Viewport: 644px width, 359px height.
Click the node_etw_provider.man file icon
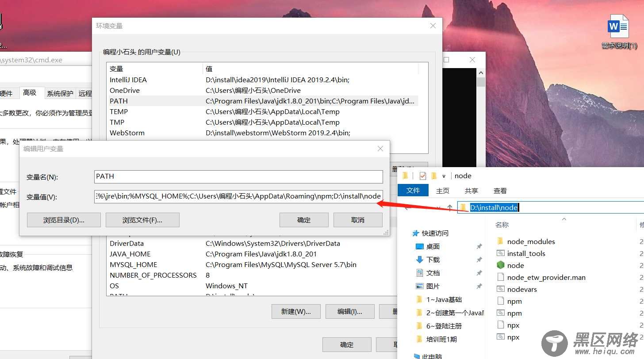pos(500,277)
